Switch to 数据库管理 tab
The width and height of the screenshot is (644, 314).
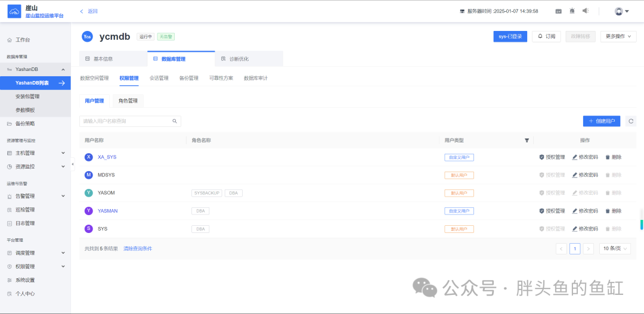tap(181, 59)
